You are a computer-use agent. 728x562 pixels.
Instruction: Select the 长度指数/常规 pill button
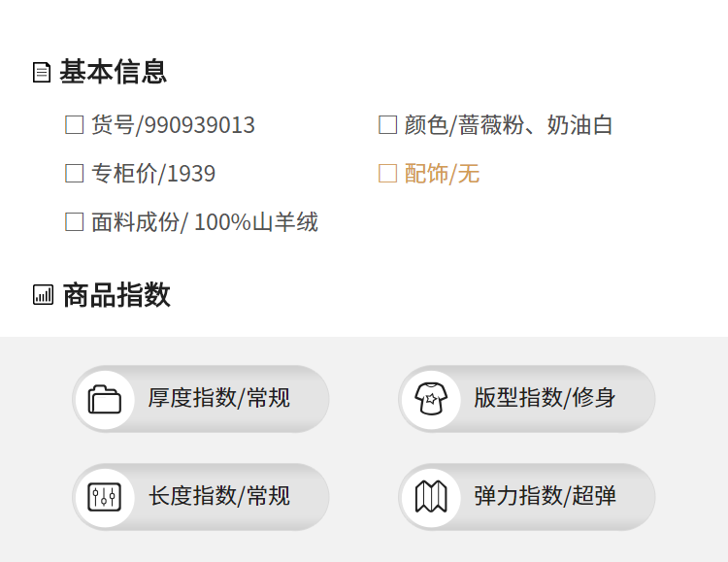click(x=201, y=497)
